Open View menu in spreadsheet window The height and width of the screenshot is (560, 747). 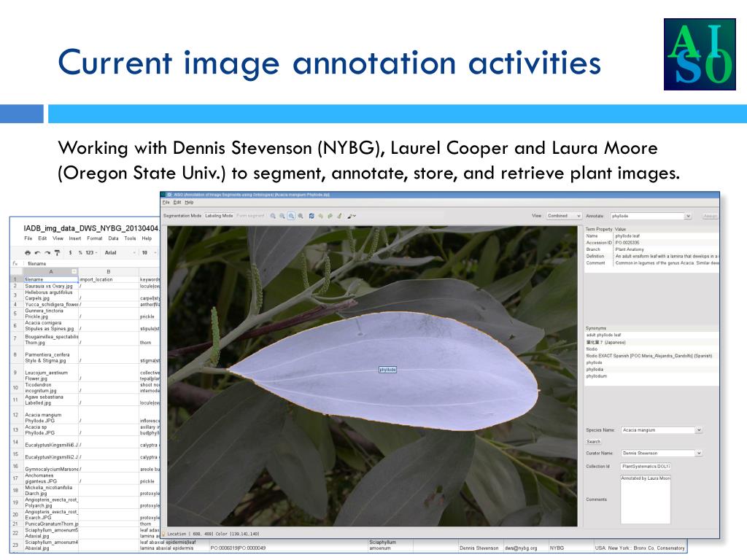coord(58,238)
